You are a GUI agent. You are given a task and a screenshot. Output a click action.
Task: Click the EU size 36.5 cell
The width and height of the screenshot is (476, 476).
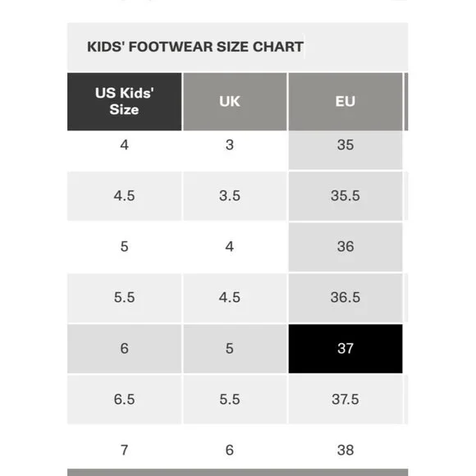pos(346,298)
